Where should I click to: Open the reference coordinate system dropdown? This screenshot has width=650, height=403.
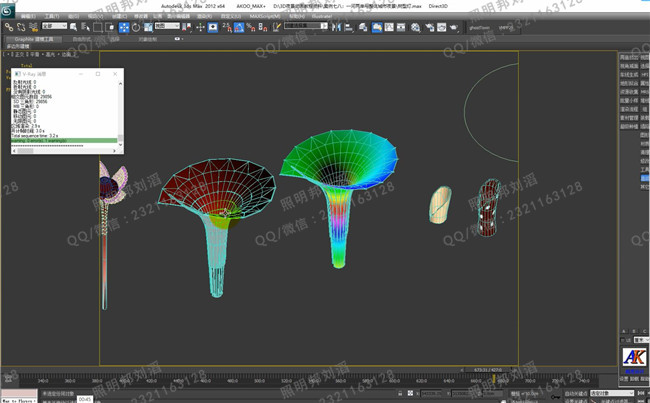click(167, 26)
